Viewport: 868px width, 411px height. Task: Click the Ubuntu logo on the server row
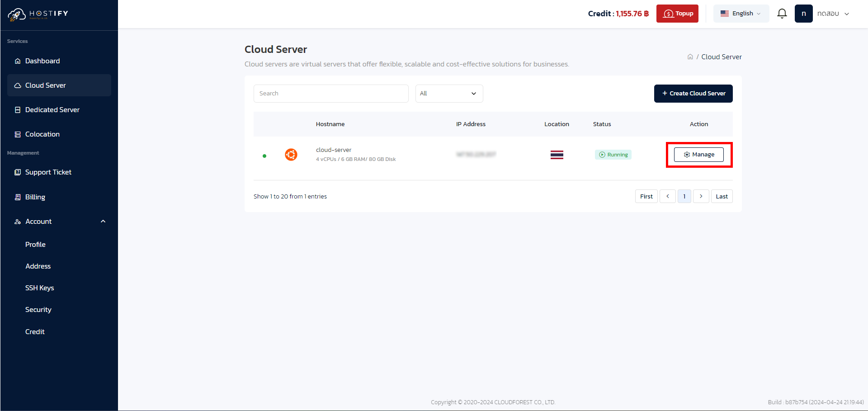click(292, 154)
